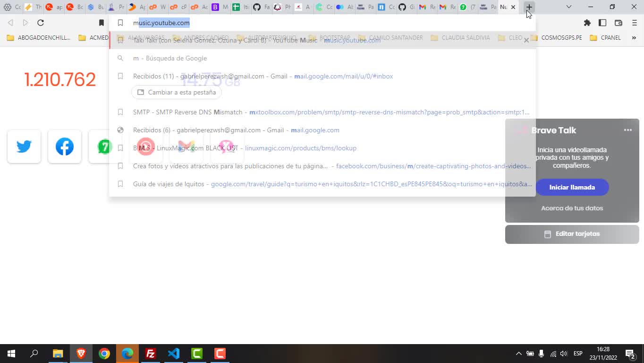The height and width of the screenshot is (363, 644).
Task: Go forward with the right arrow
Action: coord(25,23)
